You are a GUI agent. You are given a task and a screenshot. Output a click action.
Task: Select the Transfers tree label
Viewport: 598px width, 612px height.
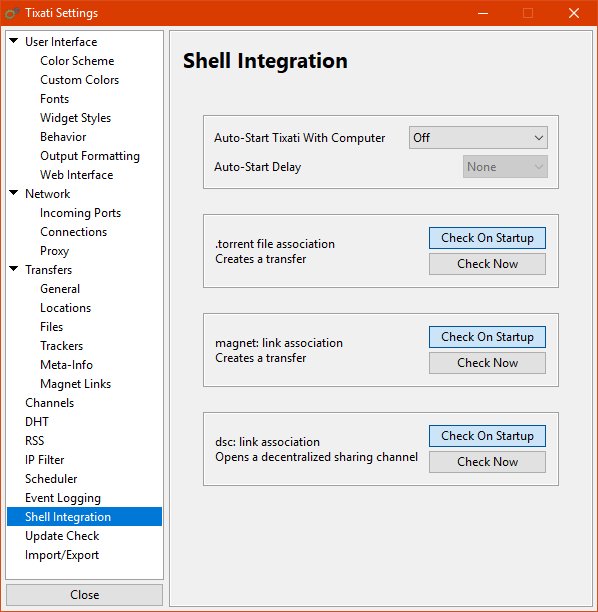(48, 270)
